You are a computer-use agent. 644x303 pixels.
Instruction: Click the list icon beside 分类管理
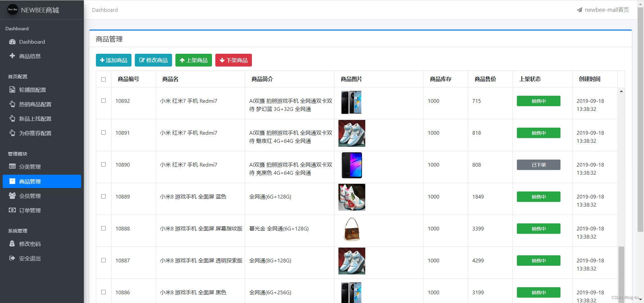click(x=12, y=166)
